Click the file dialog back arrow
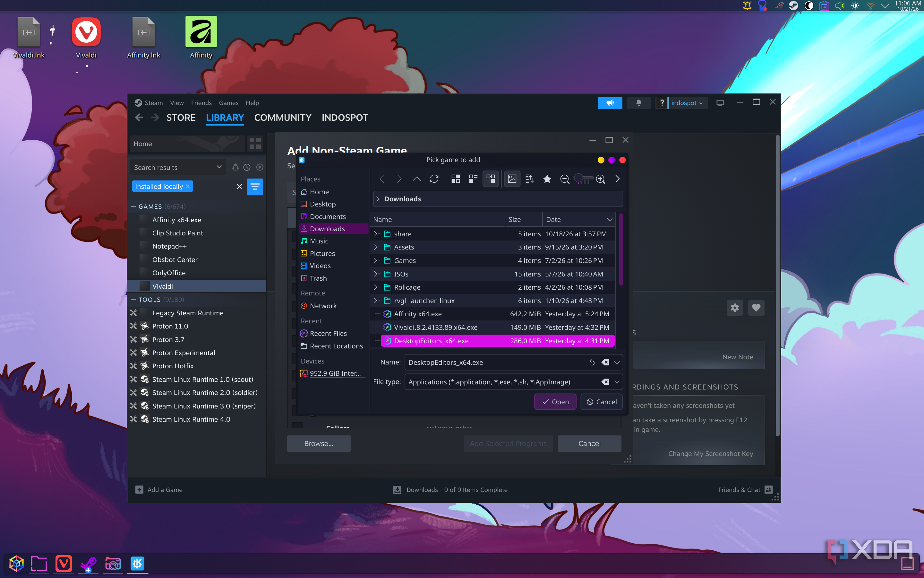Image resolution: width=924 pixels, height=578 pixels. (x=382, y=179)
